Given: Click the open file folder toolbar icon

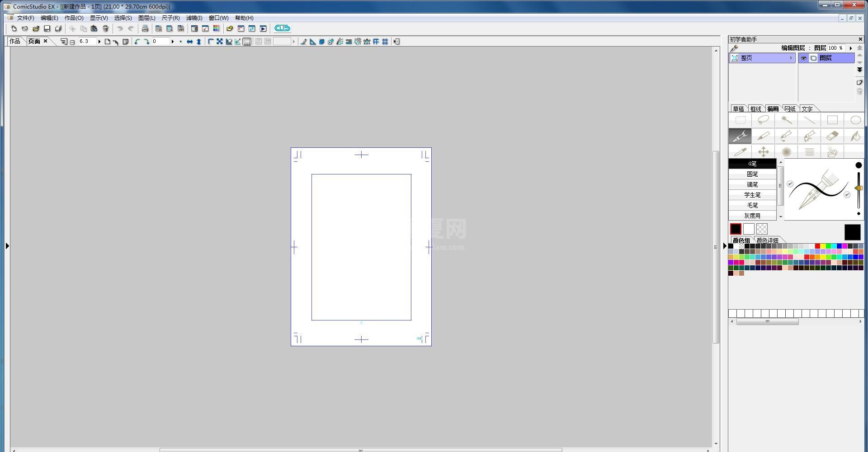Looking at the screenshot, I should click(x=36, y=28).
